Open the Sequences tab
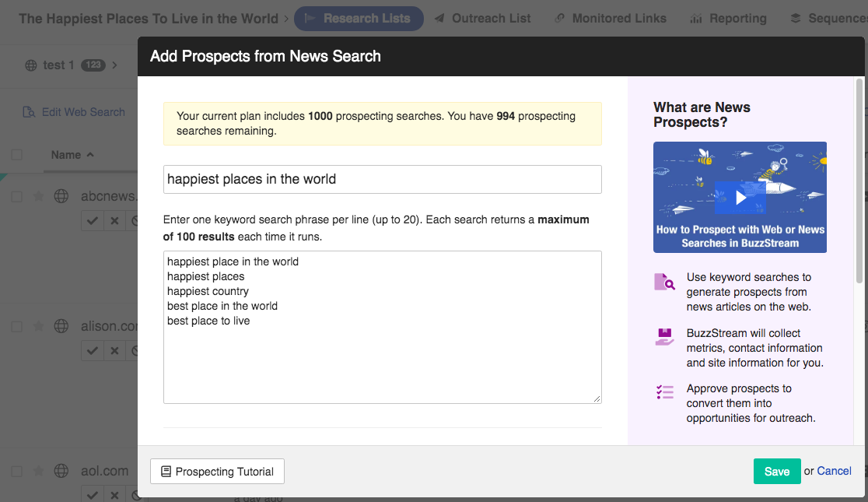868x502 pixels. 828,19
